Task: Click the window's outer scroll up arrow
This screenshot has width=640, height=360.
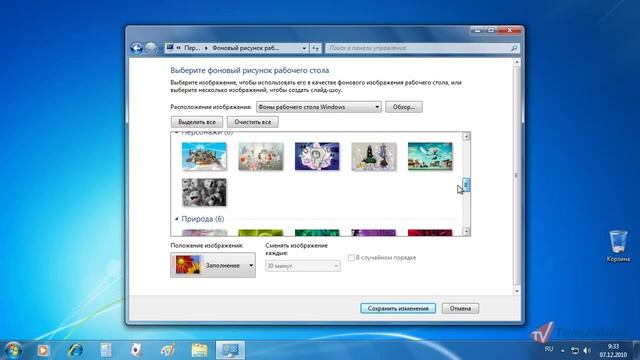Action: [517, 62]
